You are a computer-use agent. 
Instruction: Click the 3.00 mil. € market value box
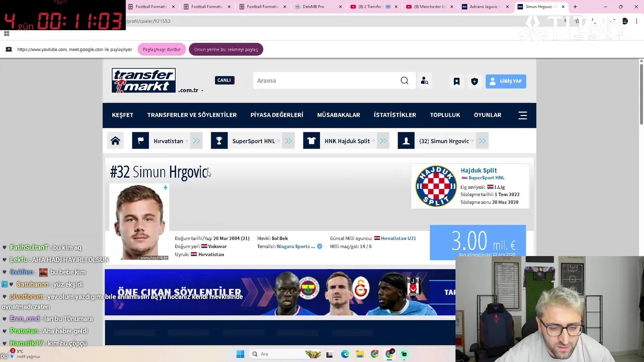point(478,242)
